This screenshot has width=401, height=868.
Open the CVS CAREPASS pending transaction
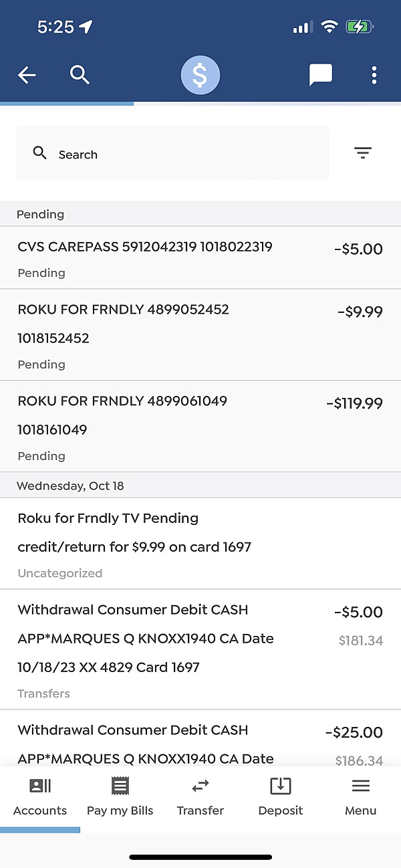(200, 258)
